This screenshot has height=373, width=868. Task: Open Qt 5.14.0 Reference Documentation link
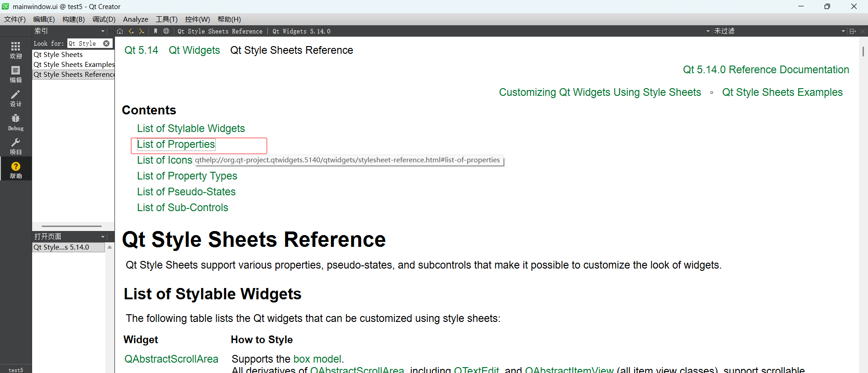[x=766, y=70]
